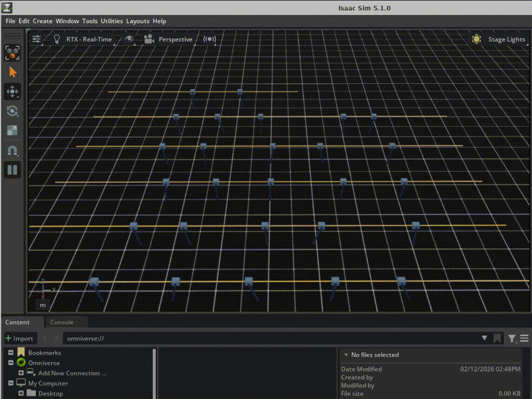Open the eye visibility menu in viewport
The height and width of the screenshot is (399, 532).
129,39
